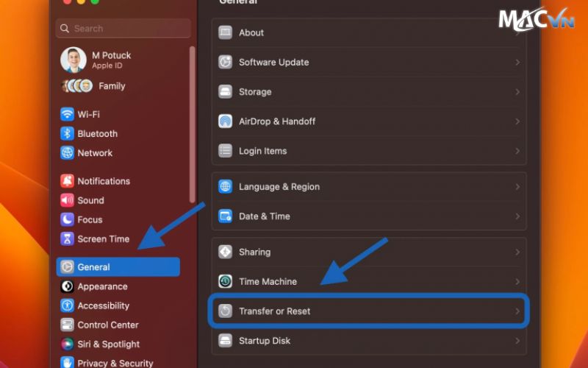Viewport: 588px width, 368px height.
Task: Click the Login Items list icon
Action: pos(226,151)
